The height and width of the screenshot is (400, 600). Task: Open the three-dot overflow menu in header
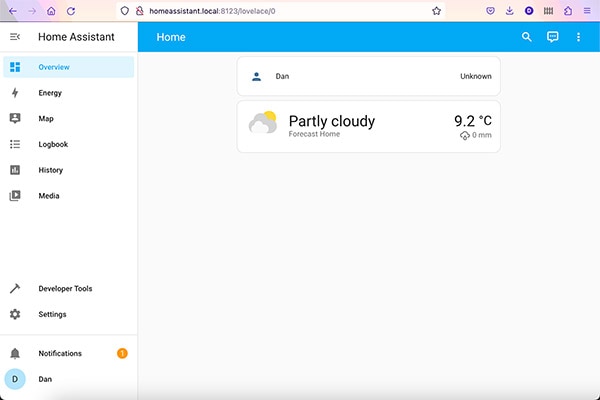pos(578,37)
